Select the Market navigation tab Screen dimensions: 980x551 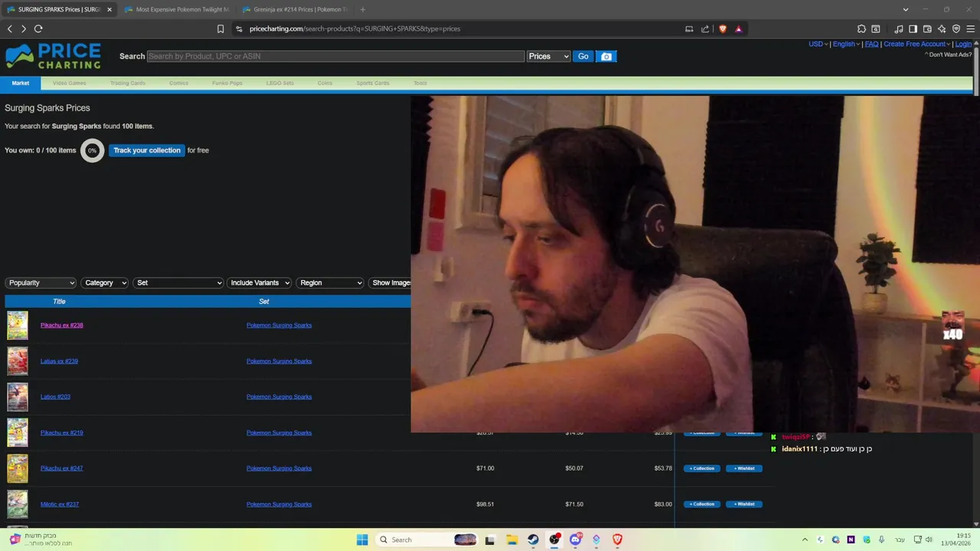(21, 83)
